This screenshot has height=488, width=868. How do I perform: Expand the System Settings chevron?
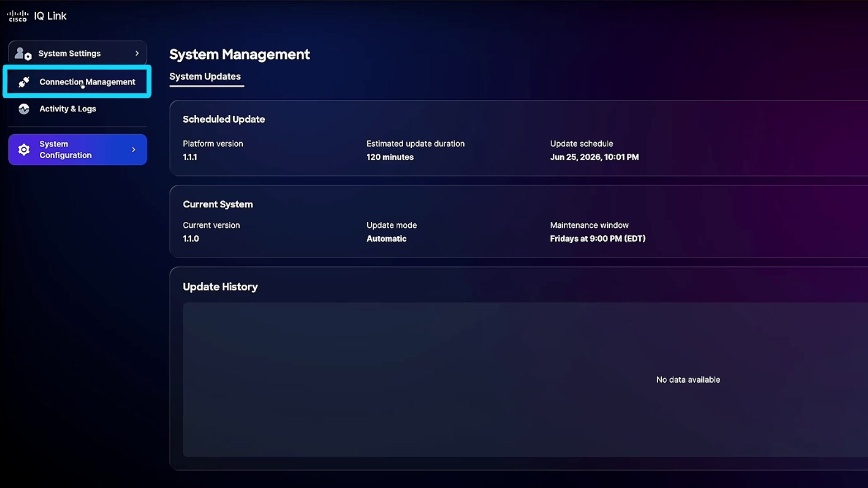137,53
